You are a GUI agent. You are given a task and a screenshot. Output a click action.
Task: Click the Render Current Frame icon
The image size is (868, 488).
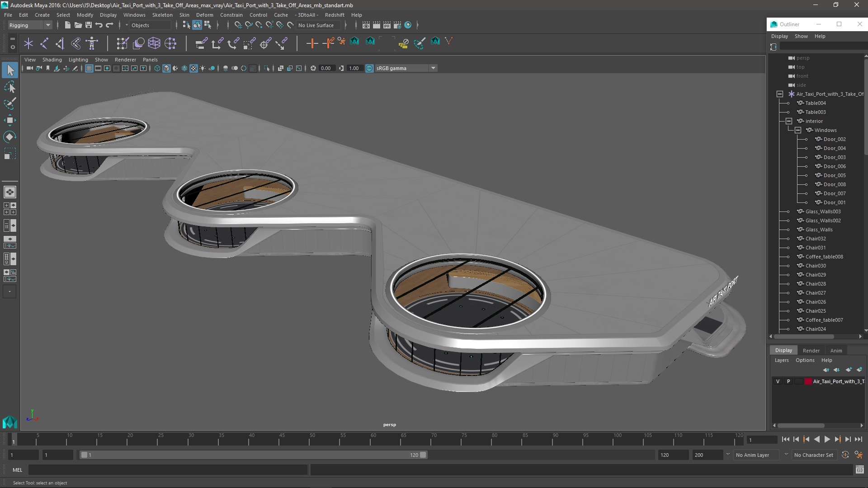pos(376,25)
